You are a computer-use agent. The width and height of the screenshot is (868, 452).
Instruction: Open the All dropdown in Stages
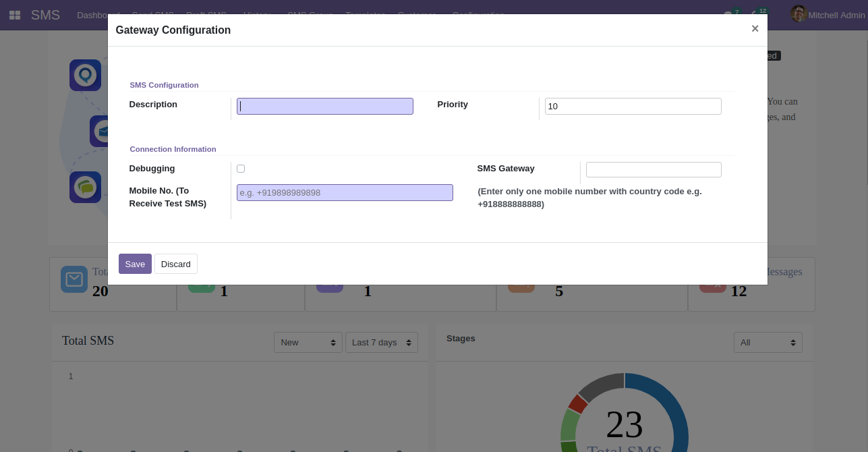coord(768,343)
